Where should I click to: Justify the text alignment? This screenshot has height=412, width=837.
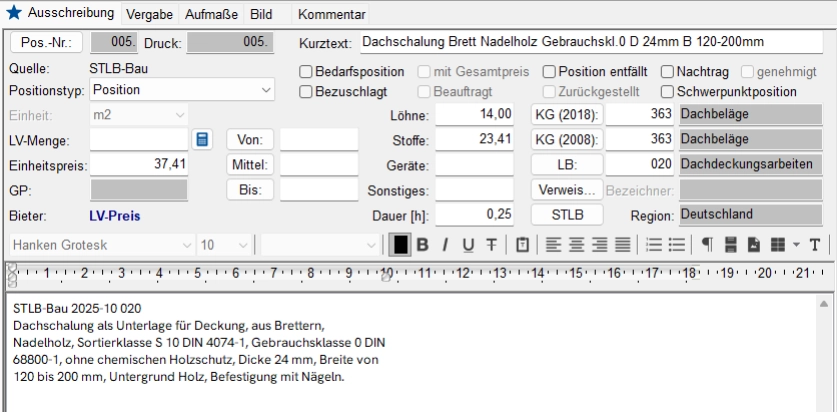click(x=622, y=245)
